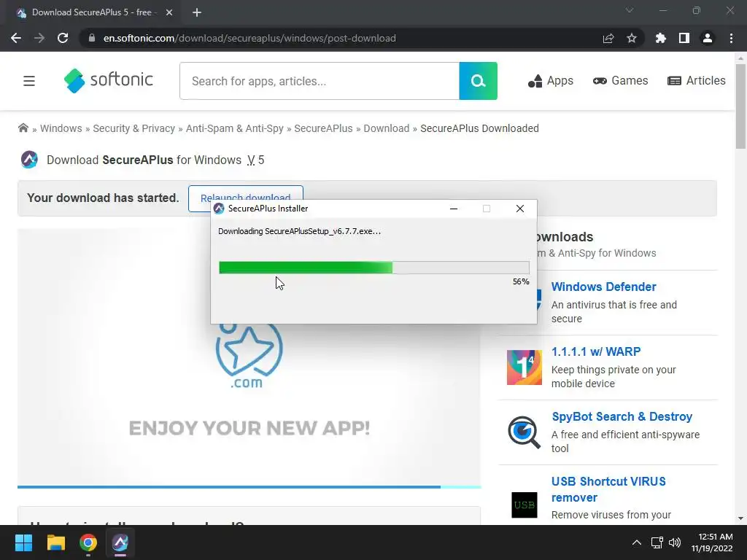Open the Windows Defender link
The height and width of the screenshot is (560, 747).
pos(603,287)
